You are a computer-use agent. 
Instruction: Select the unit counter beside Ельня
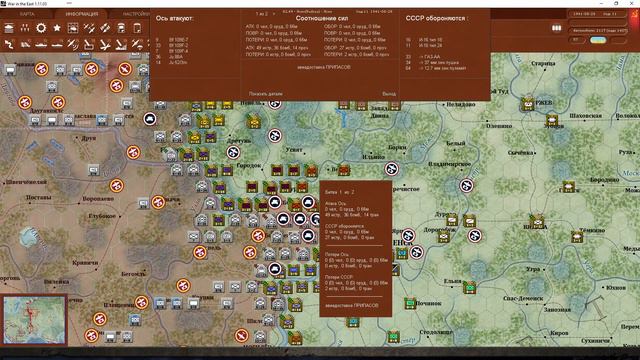coord(469,287)
